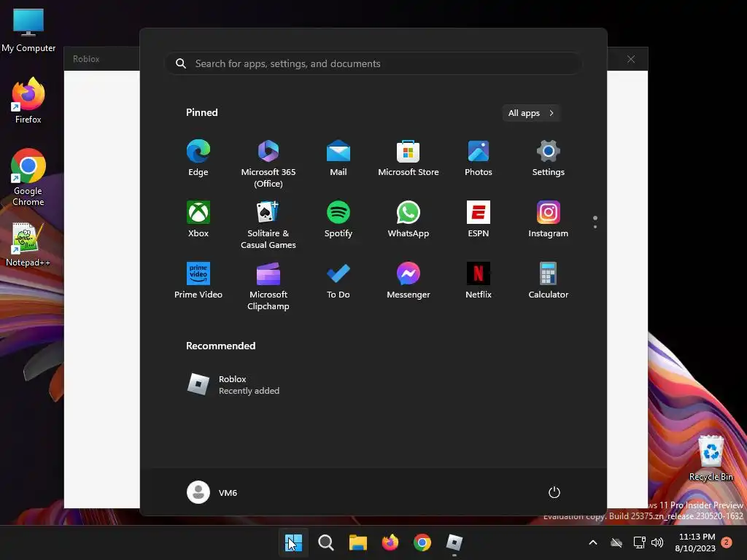Launch Firefox from the taskbar
Screen dimensions: 747x560
(x=390, y=542)
